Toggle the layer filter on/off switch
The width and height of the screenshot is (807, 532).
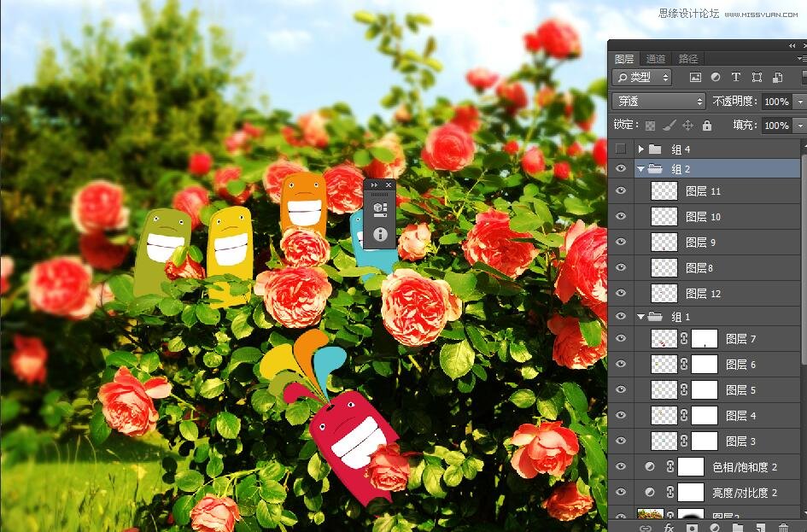pos(804,77)
